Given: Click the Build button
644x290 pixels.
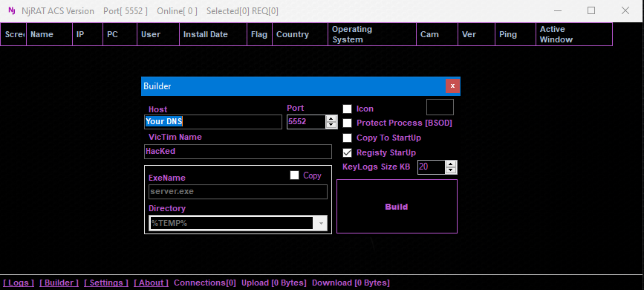Looking at the screenshot, I should click(x=397, y=207).
